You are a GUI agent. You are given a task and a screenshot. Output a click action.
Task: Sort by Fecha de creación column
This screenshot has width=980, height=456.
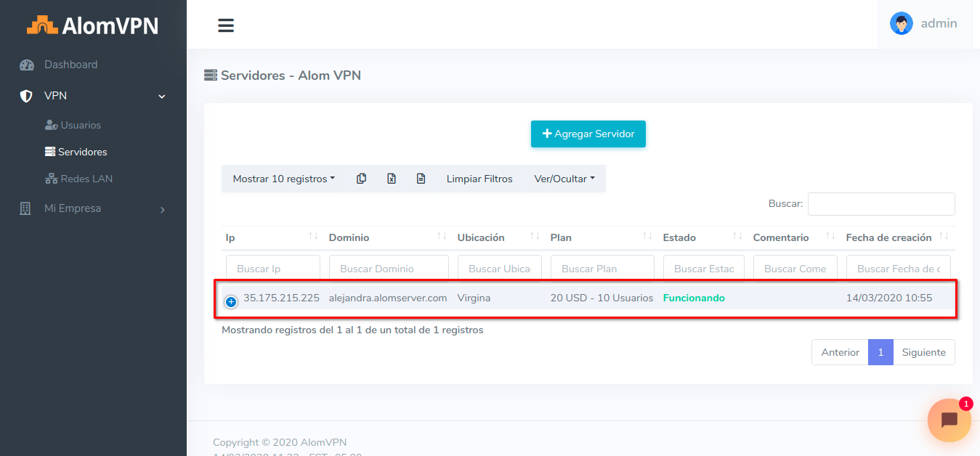tap(944, 237)
